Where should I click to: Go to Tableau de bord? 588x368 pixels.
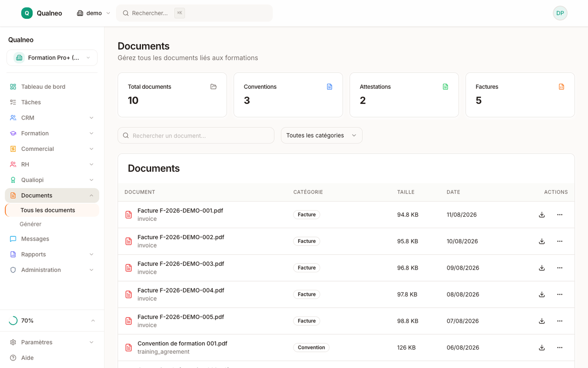tap(52, 86)
